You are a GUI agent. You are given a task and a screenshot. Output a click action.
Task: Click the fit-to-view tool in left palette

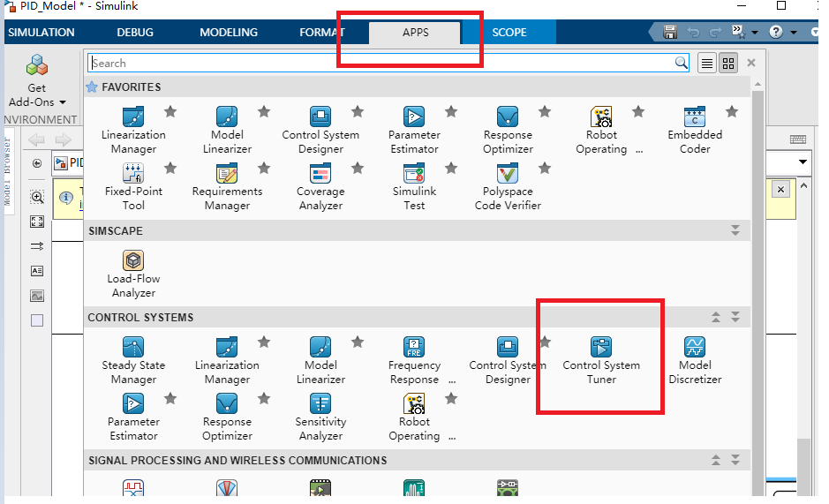[x=37, y=222]
